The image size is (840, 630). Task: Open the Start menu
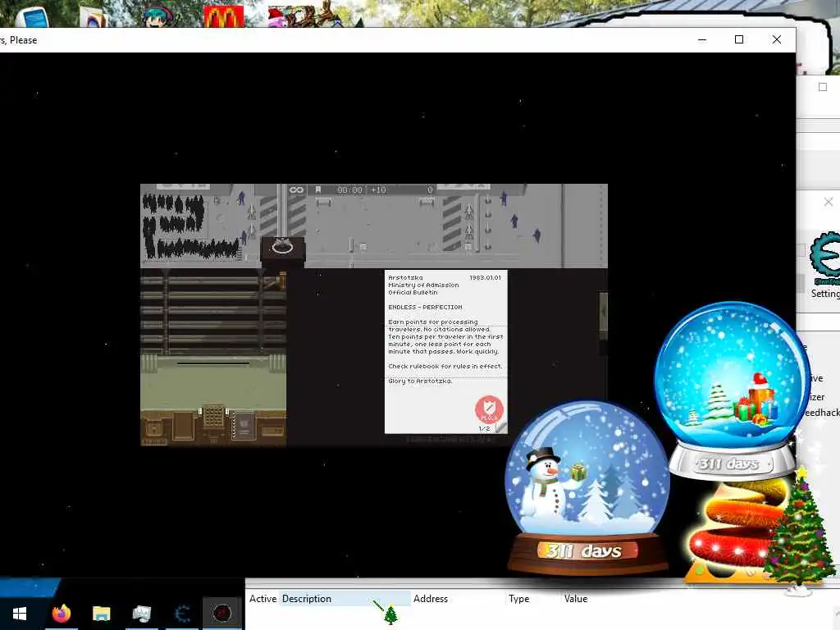pos(20,613)
